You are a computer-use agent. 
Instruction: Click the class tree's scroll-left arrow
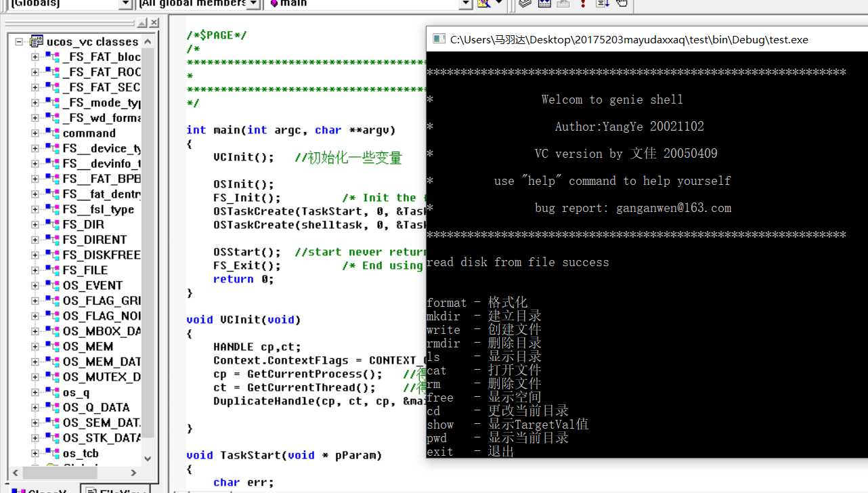[16, 473]
